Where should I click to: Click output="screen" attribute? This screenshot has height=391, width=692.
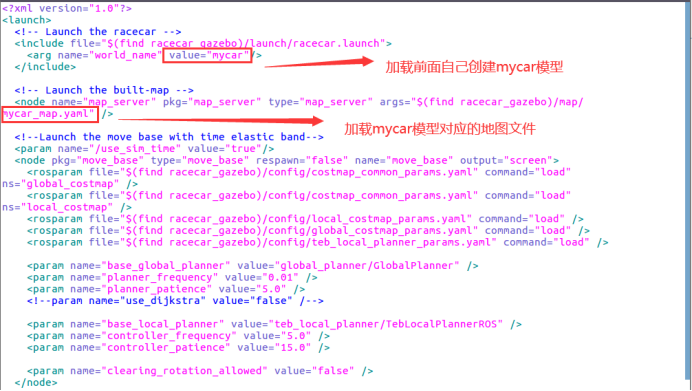pyautogui.click(x=507, y=160)
